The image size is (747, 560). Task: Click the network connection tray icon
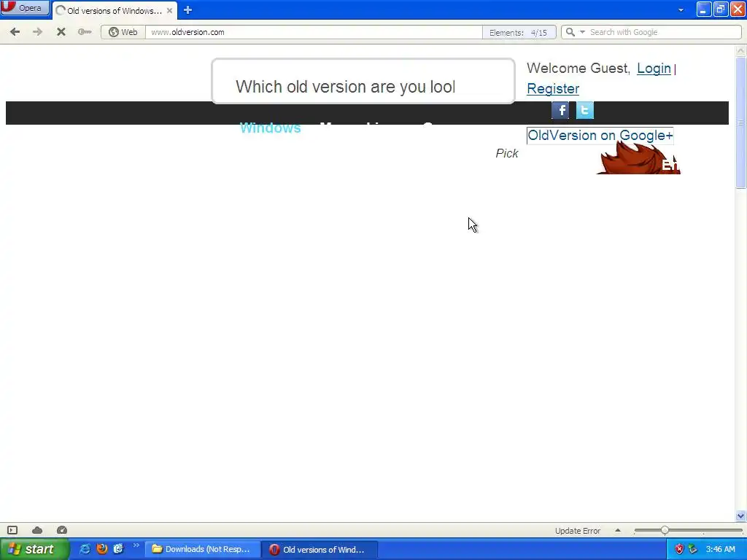[x=693, y=549]
